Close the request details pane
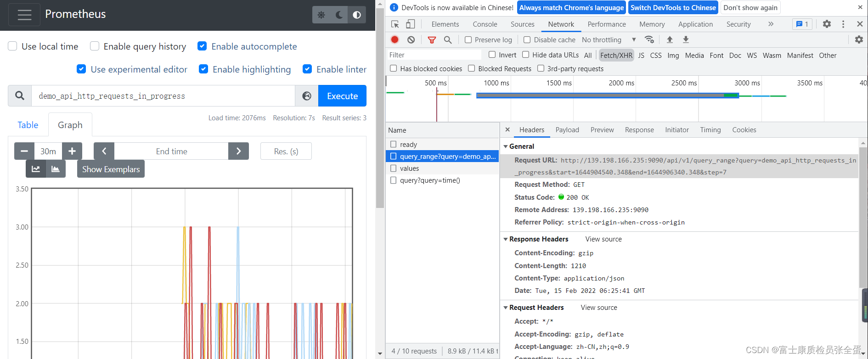Image resolution: width=868 pixels, height=359 pixels. click(507, 129)
